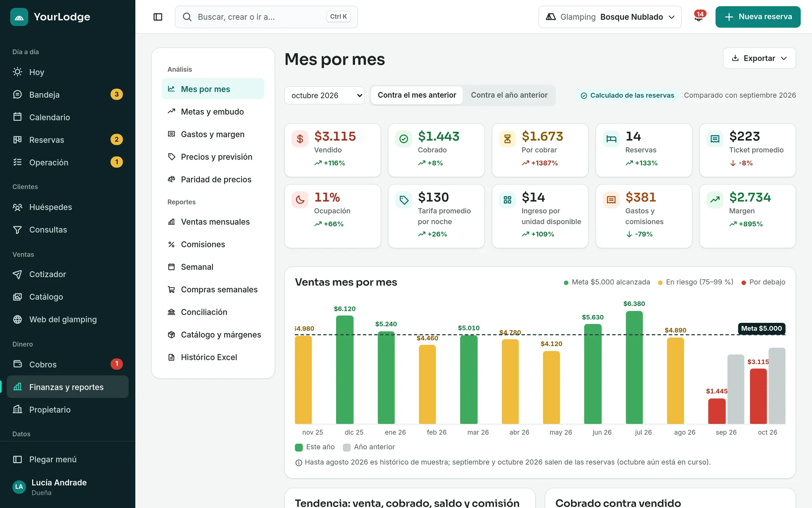This screenshot has width=812, height=508.
Task: Open the octubre 2026 month dropdown
Action: pos(324,96)
